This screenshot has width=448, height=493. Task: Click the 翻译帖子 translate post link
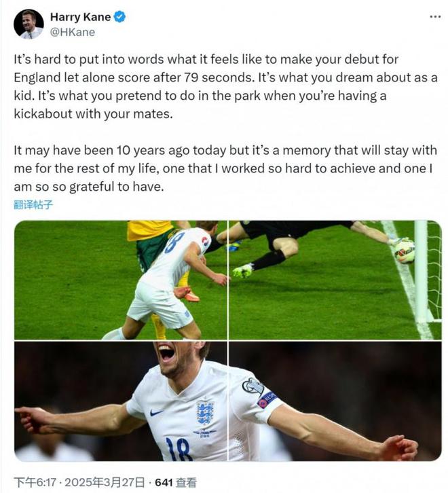coord(33,204)
